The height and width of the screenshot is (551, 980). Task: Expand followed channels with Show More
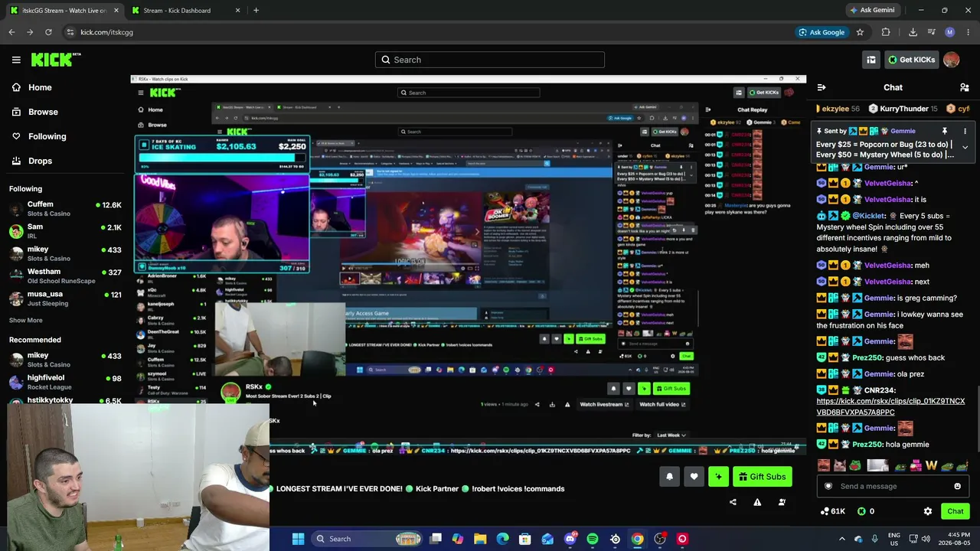click(26, 320)
